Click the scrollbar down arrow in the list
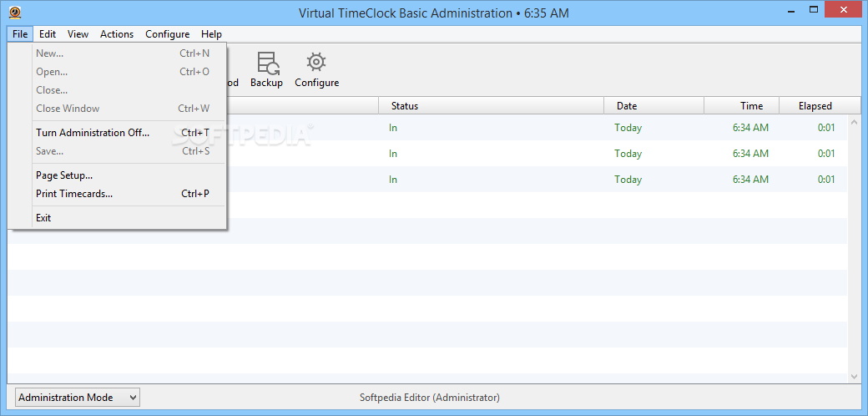The image size is (868, 416). [x=854, y=376]
